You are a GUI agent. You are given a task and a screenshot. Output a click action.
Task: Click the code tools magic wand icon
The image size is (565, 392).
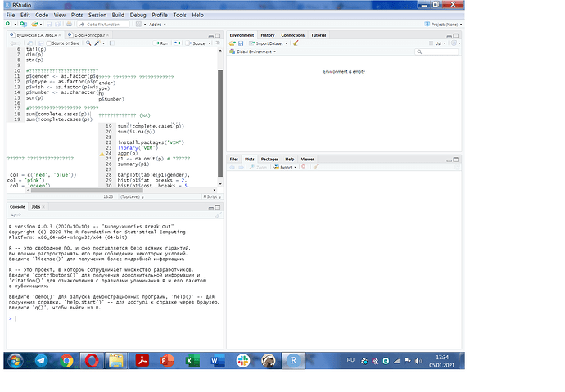97,43
